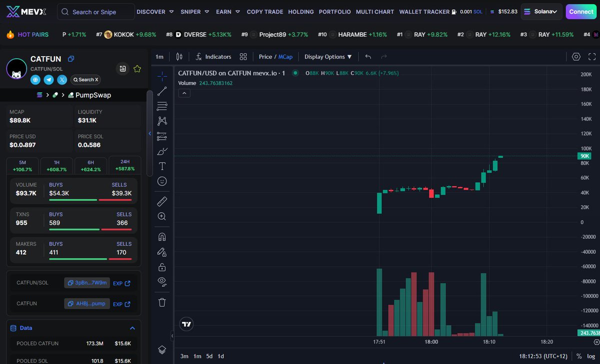Click the Search or Snipe field

(x=96, y=11)
